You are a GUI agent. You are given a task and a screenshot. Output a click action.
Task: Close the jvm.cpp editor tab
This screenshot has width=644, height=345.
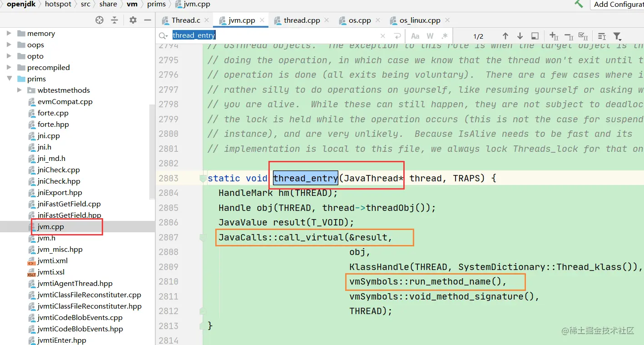pyautogui.click(x=263, y=20)
